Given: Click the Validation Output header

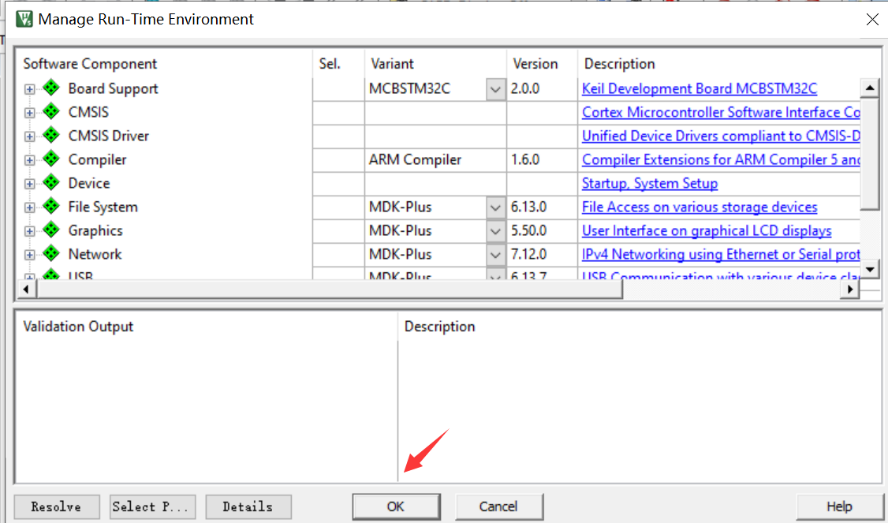Looking at the screenshot, I should click(78, 326).
